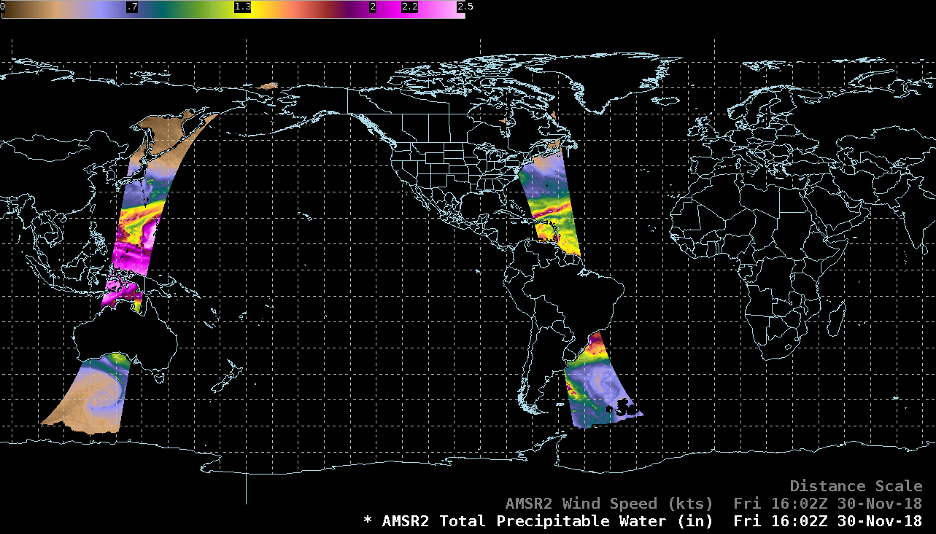Click the 1.3 label on the color bar
The image size is (936, 534).
coord(242,6)
